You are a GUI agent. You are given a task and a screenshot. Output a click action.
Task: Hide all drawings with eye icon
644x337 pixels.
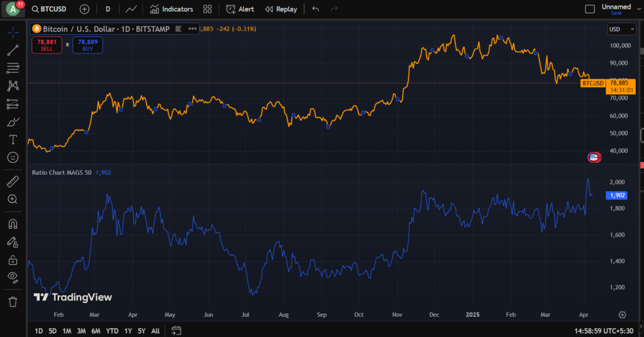coord(13,277)
